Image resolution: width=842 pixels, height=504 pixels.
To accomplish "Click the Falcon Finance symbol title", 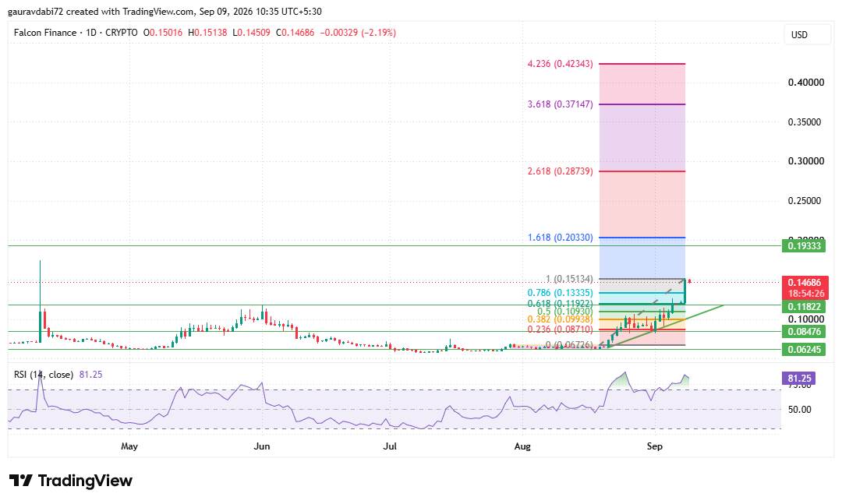I will click(45, 33).
